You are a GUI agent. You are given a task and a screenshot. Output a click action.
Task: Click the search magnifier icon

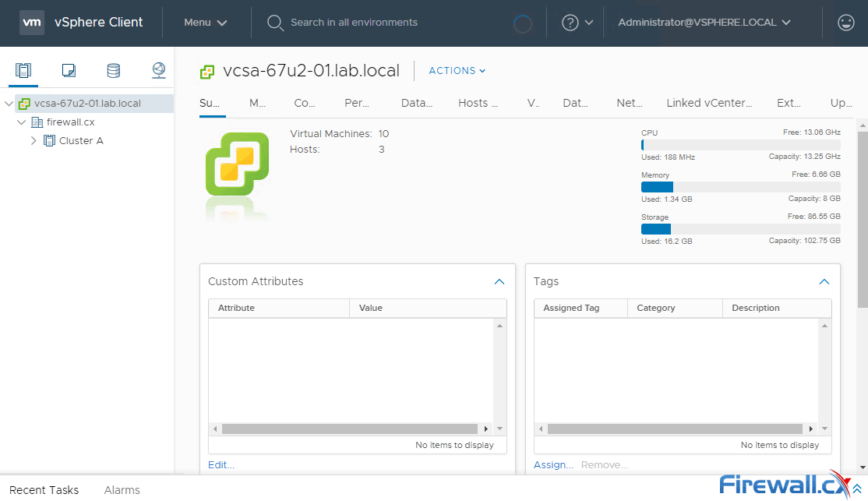click(275, 23)
